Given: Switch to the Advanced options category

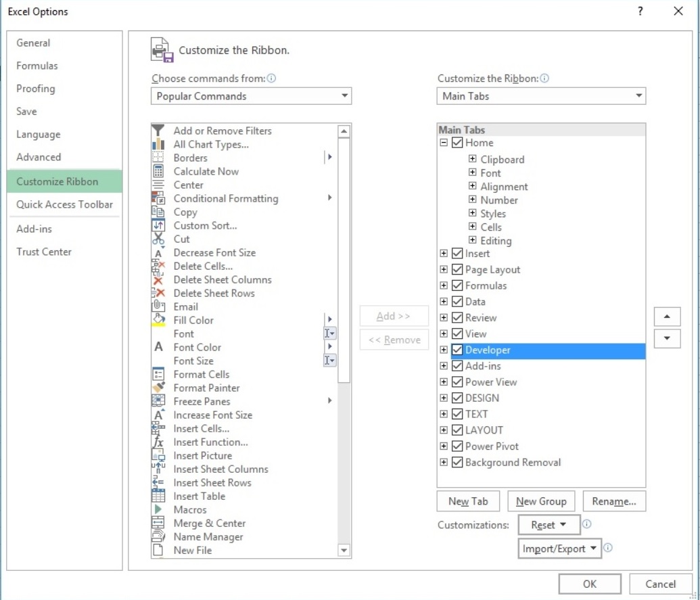Looking at the screenshot, I should click(64, 157).
